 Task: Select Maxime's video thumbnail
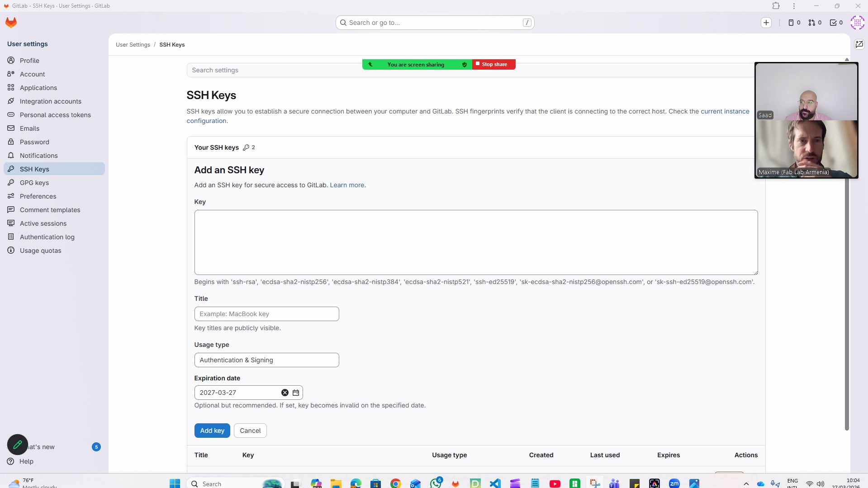806,149
